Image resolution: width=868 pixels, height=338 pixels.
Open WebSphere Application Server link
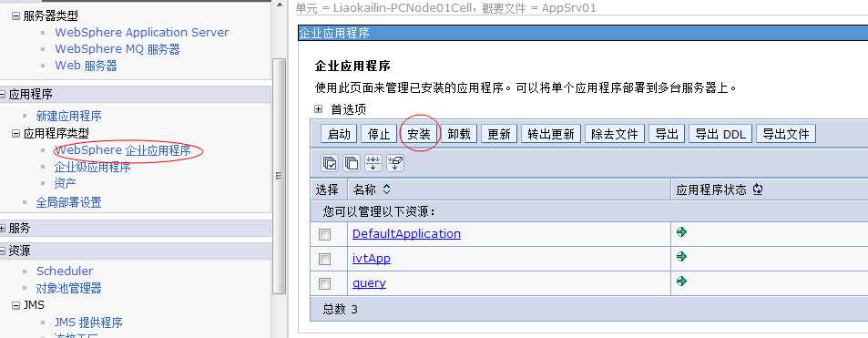pos(142,32)
